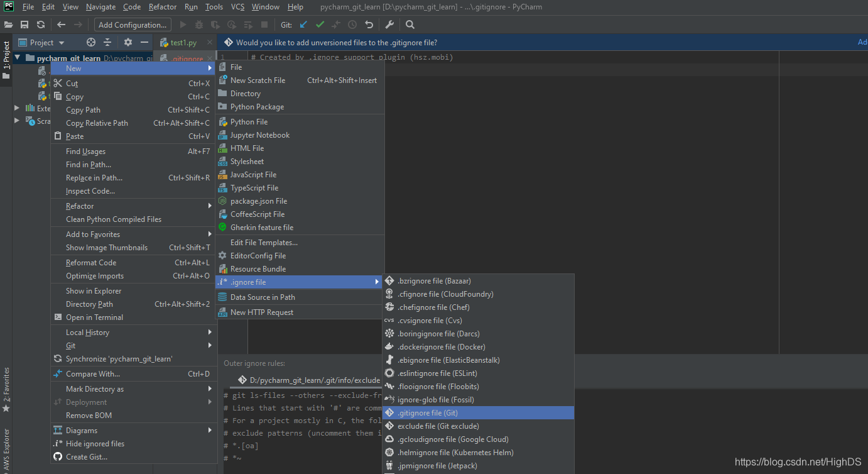Click the locate target icon in Project panel
Image resolution: width=868 pixels, height=474 pixels.
pyautogui.click(x=91, y=42)
